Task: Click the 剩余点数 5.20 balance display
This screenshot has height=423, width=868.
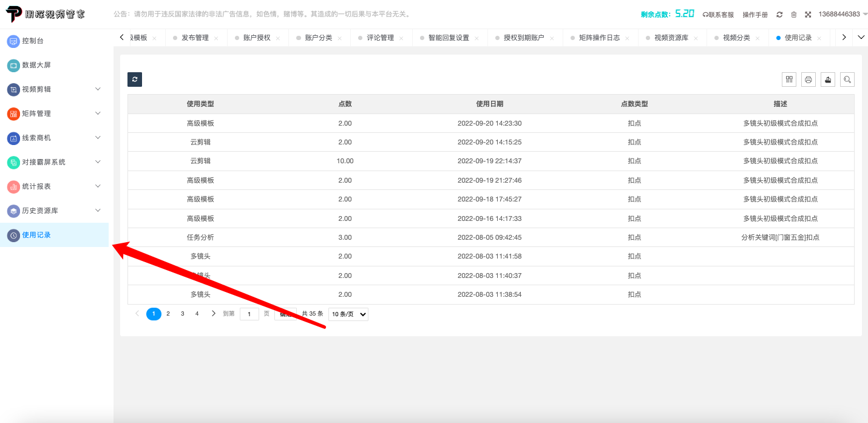Action: [x=668, y=13]
